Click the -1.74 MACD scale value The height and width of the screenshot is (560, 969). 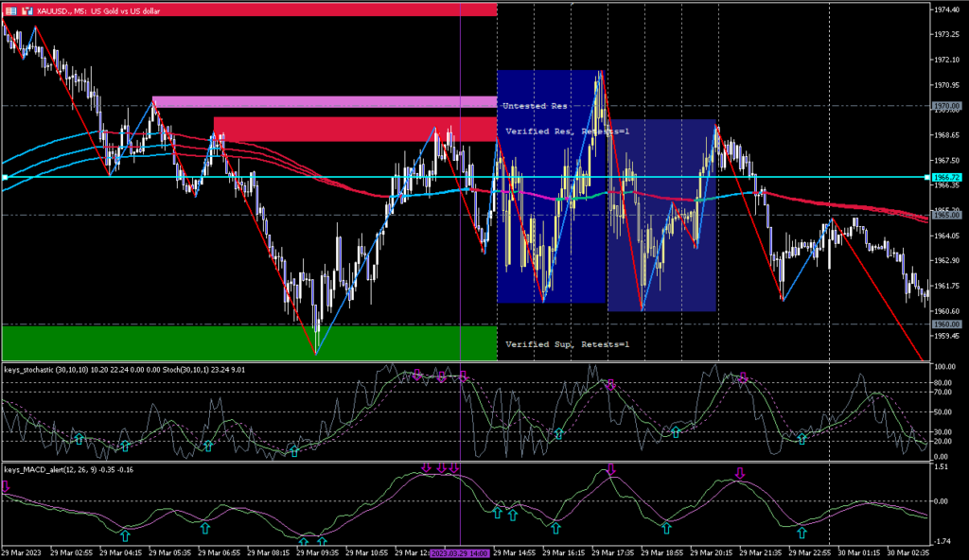[941, 541]
